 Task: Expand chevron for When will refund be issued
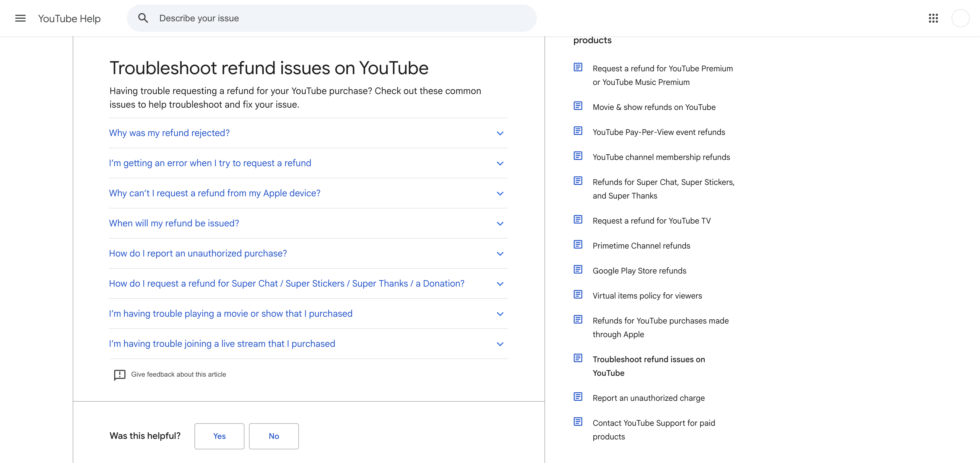(x=500, y=224)
